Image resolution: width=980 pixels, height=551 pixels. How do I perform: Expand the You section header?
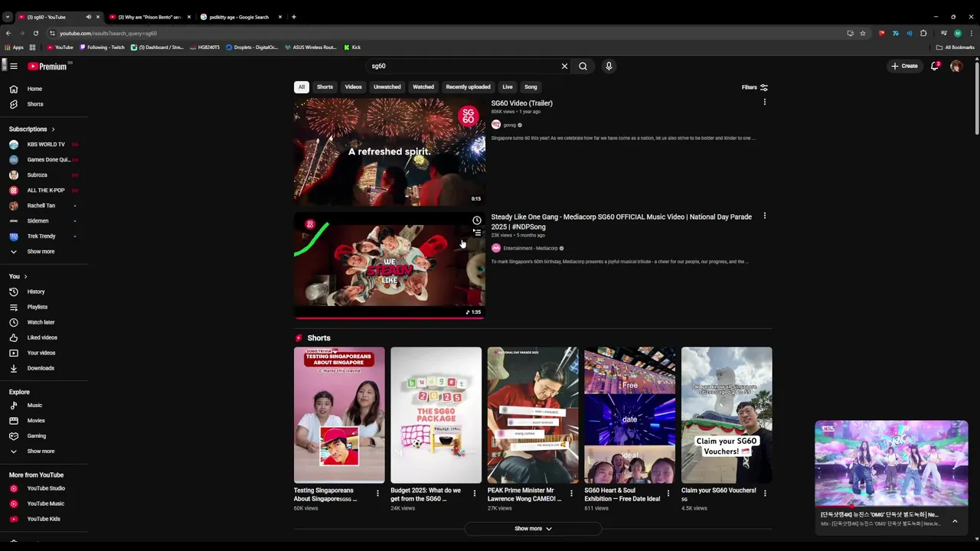pyautogui.click(x=18, y=276)
